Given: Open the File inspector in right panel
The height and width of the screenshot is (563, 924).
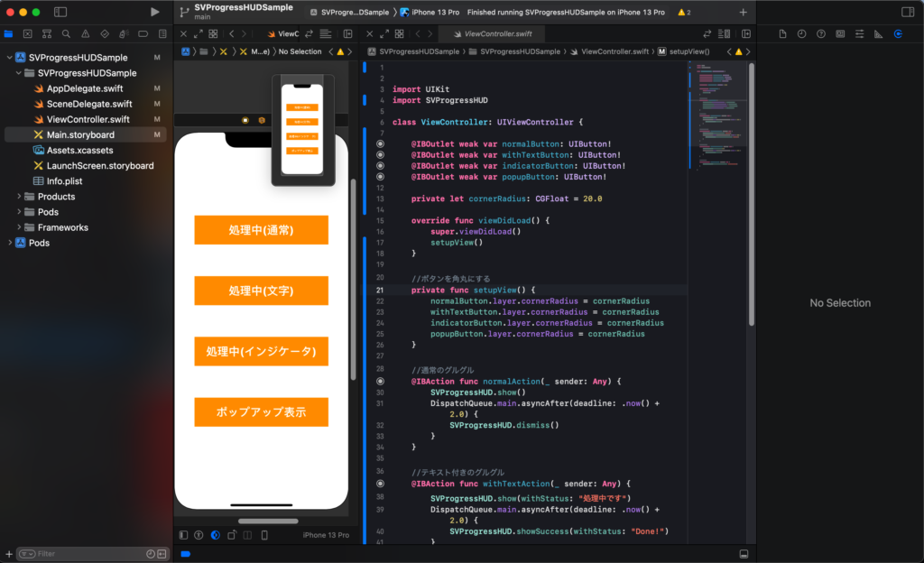Looking at the screenshot, I should coord(783,33).
